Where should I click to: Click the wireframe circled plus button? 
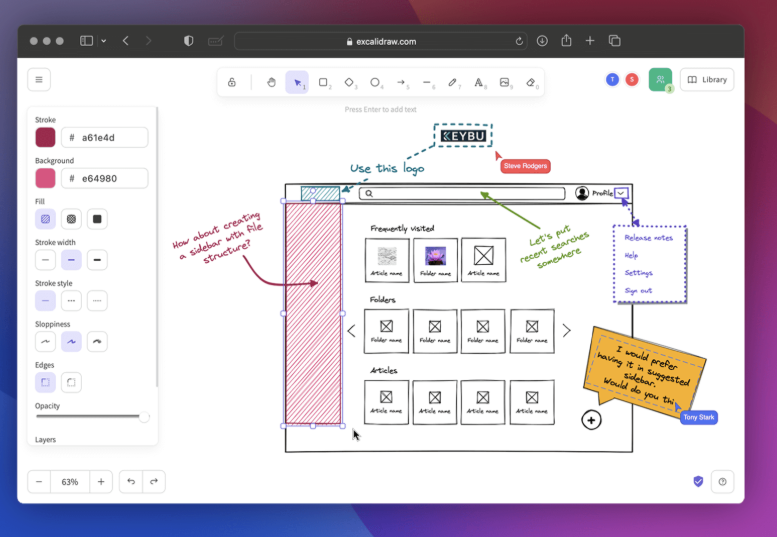point(591,420)
